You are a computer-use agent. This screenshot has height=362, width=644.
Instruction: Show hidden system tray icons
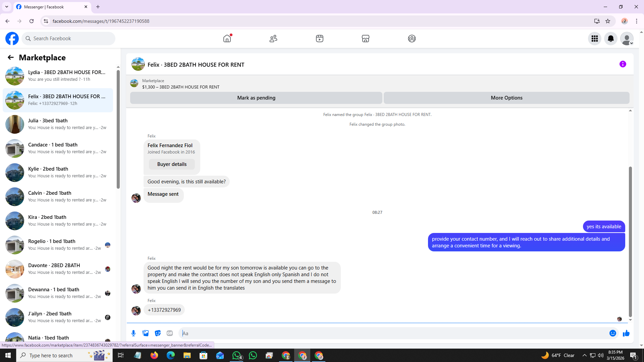(584, 355)
